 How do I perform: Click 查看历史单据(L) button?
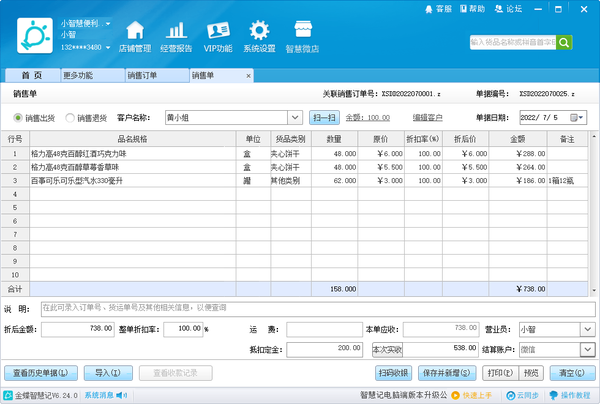point(41,373)
